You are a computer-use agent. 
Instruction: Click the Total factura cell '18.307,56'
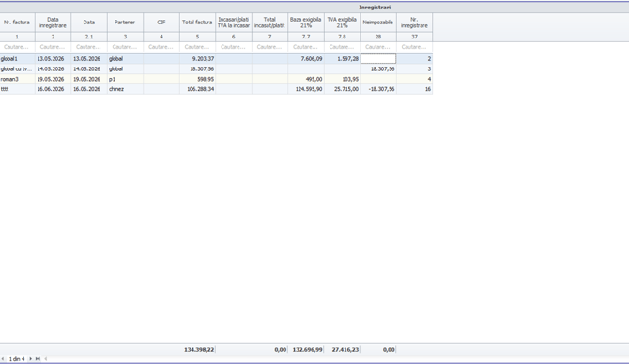click(202, 68)
